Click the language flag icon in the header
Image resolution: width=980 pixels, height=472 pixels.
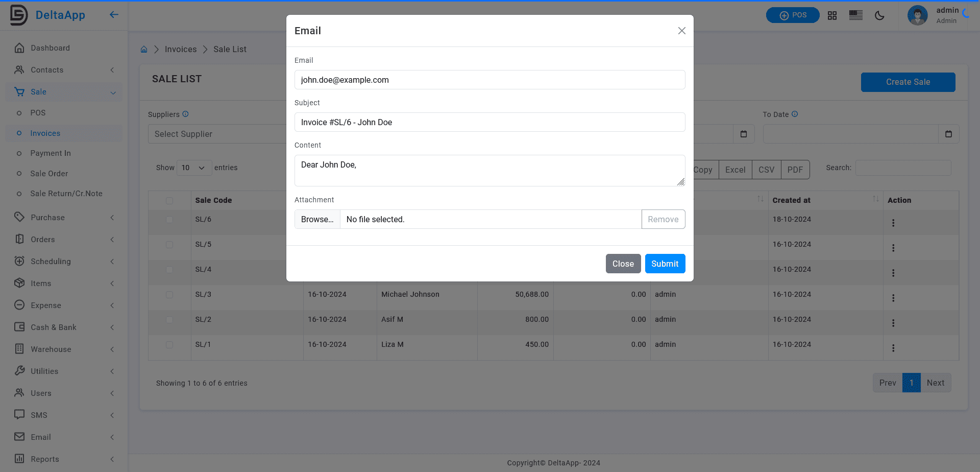coord(855,15)
